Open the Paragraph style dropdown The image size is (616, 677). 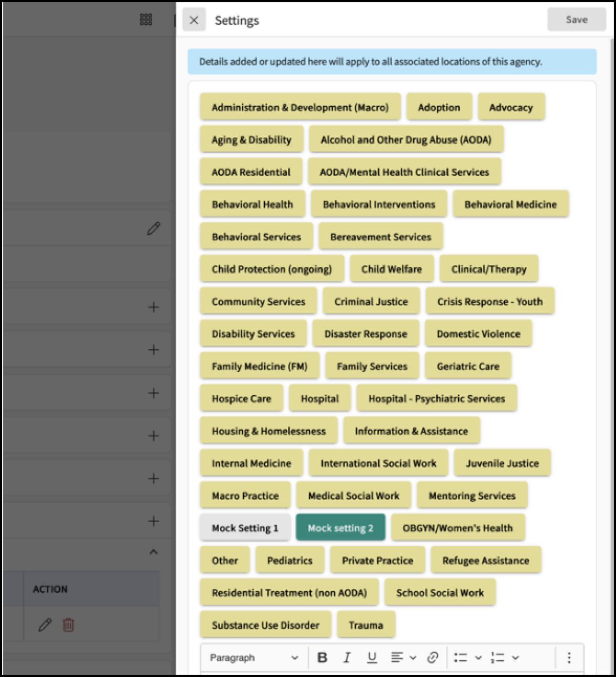(x=254, y=658)
